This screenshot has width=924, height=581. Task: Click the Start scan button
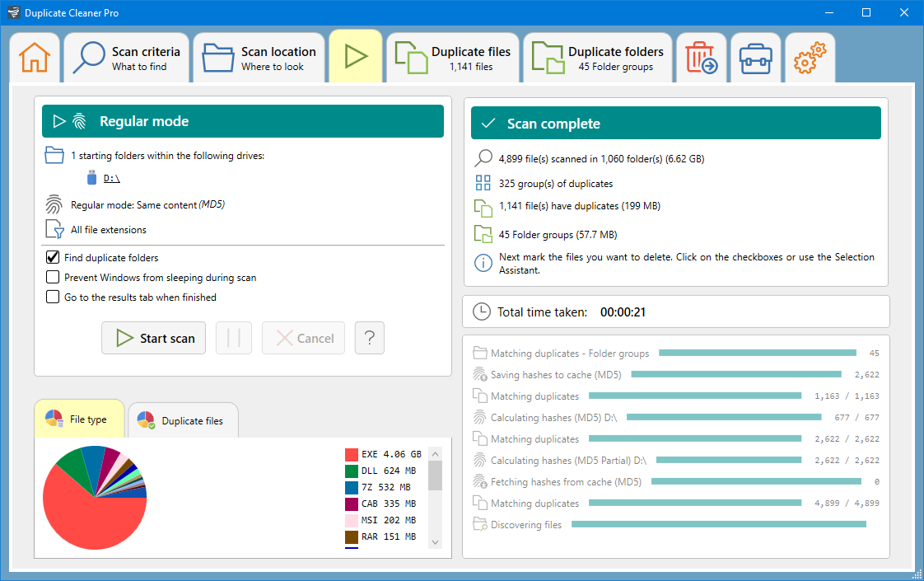point(154,338)
